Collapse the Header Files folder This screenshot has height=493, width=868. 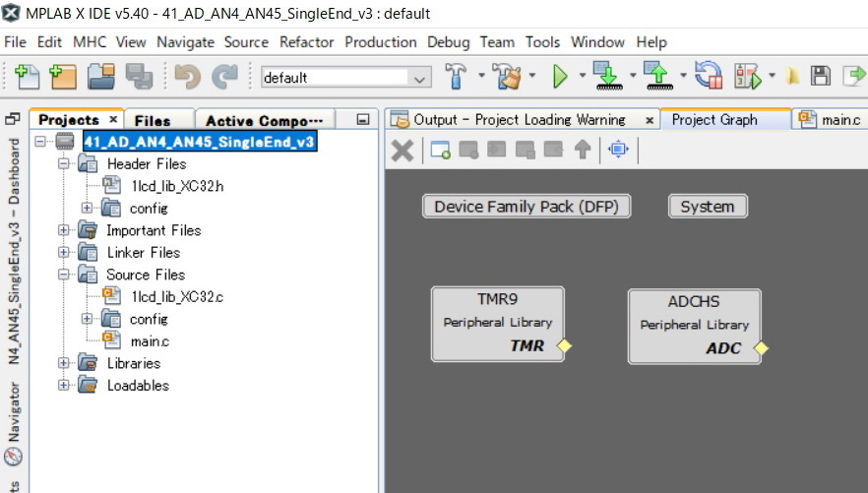tap(64, 163)
